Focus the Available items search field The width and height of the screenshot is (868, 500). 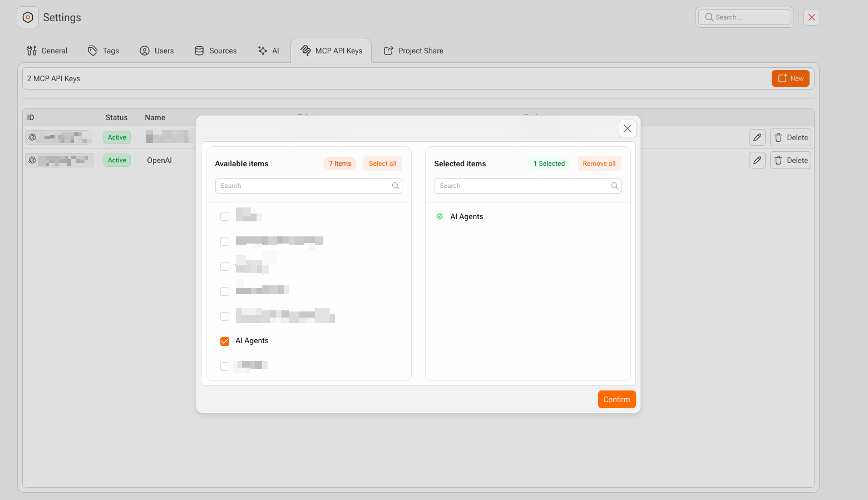coord(303,186)
